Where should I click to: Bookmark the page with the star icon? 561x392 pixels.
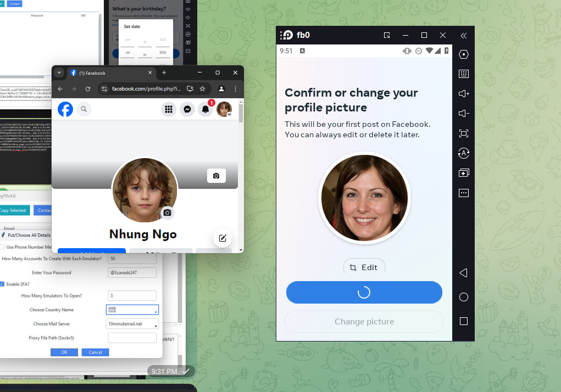[202, 88]
